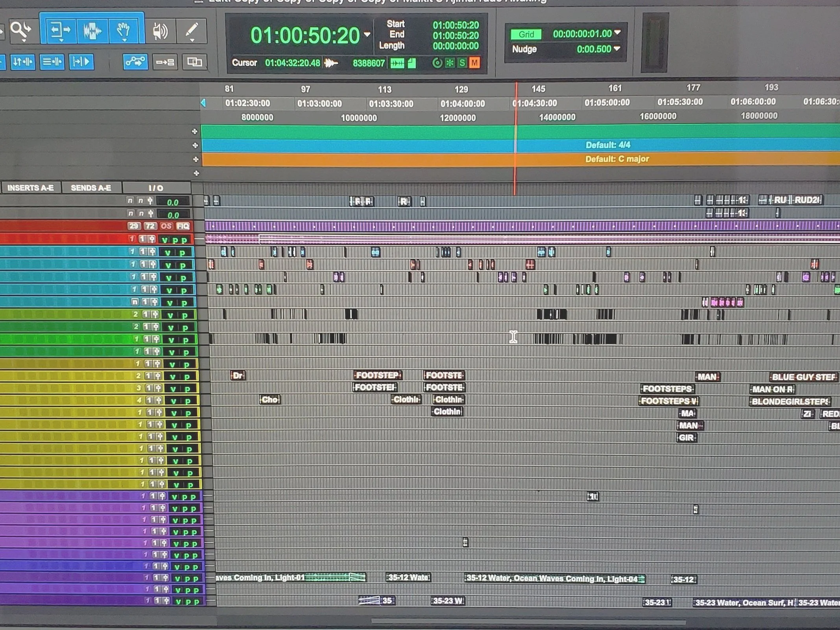Open the Grid value dropdown arrow
The height and width of the screenshot is (630, 840).
(617, 33)
